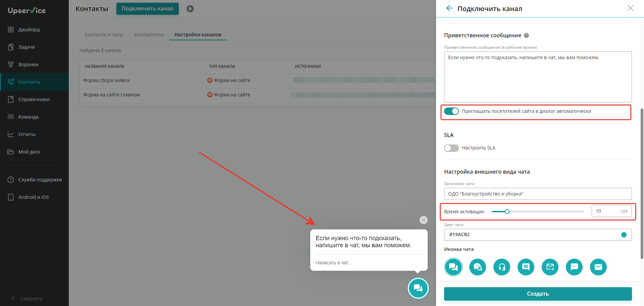Switch to Контрагенты tab

pos(149,35)
